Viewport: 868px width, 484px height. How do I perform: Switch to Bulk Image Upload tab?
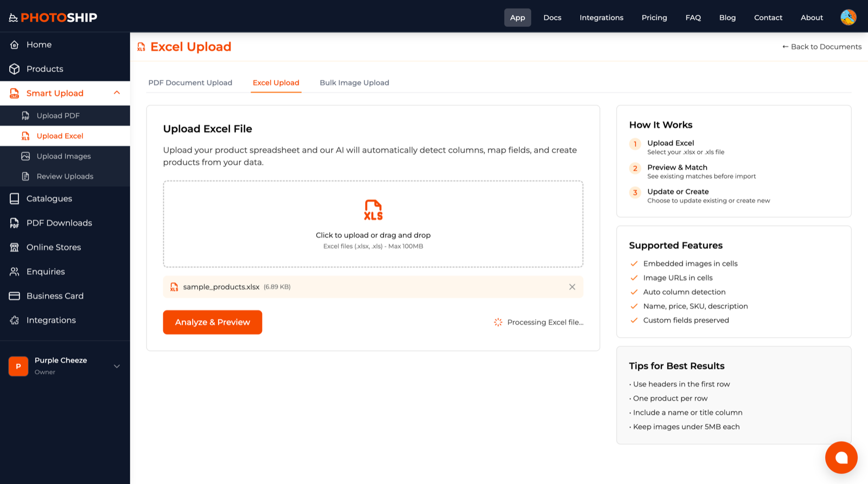[x=354, y=83]
